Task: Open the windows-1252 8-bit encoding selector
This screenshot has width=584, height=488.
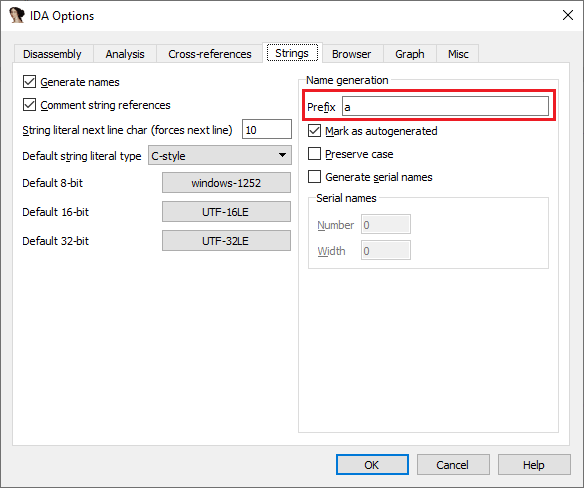Action: click(x=226, y=183)
